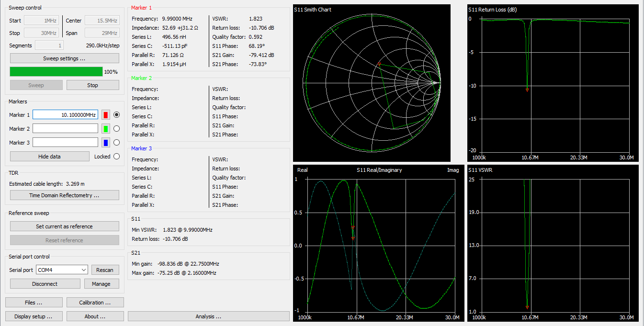Click the Hide data button
This screenshot has height=326, width=644.
(x=50, y=157)
